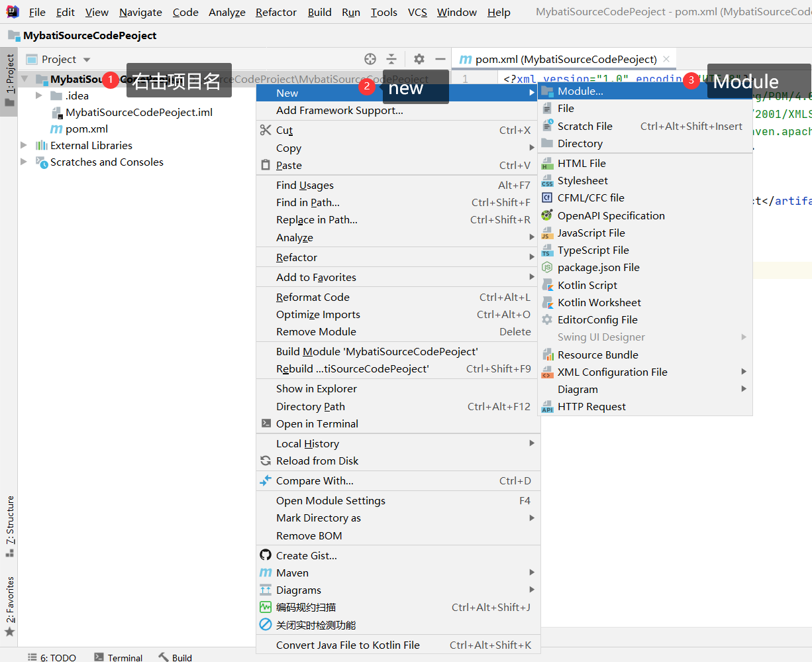Open the Build menu in menu bar
Image resolution: width=812 pixels, height=662 pixels.
[319, 13]
